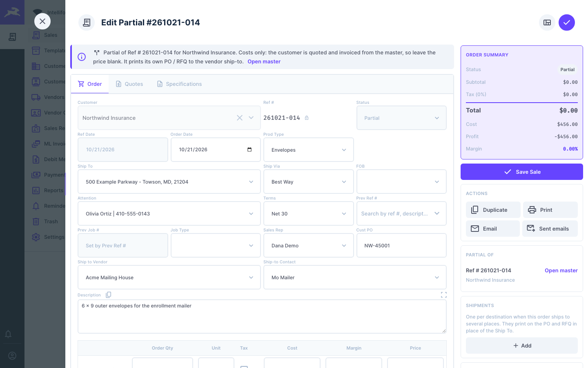This screenshot has height=368, width=588.
Task: Close the Edit Partial dialog
Action: point(42,21)
